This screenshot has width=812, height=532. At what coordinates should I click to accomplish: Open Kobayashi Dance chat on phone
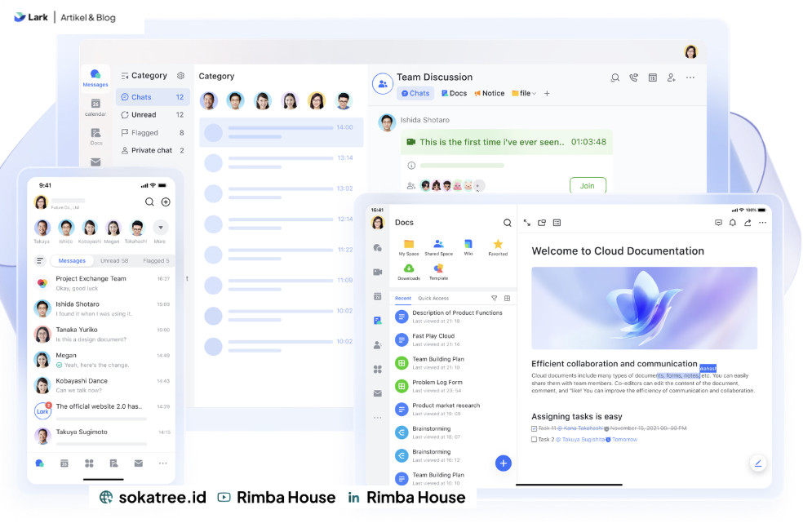(101, 385)
